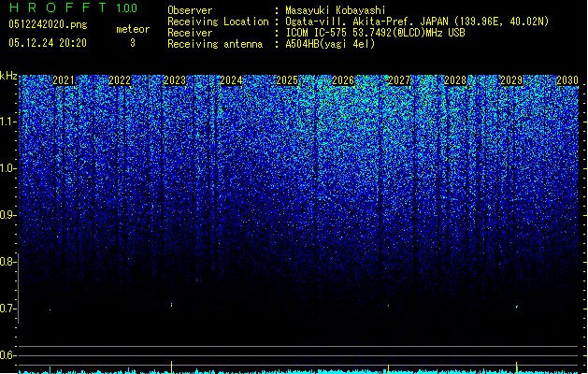Click the meteor echo dot near 2029
Screen dimensions: 588x374
[517, 307]
